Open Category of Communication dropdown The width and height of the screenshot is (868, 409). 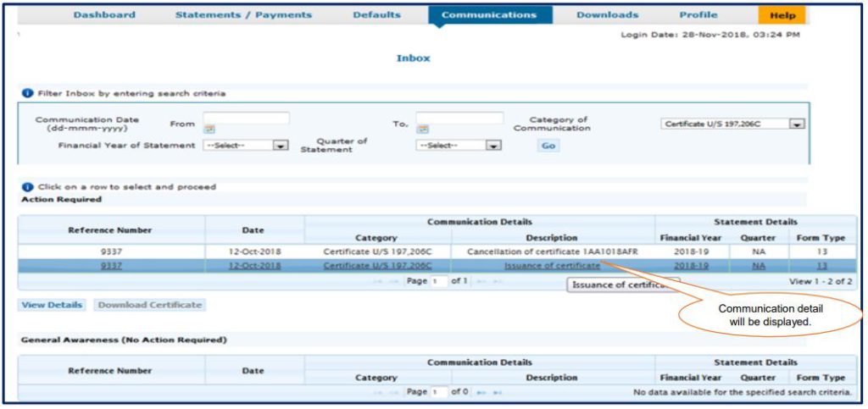797,124
